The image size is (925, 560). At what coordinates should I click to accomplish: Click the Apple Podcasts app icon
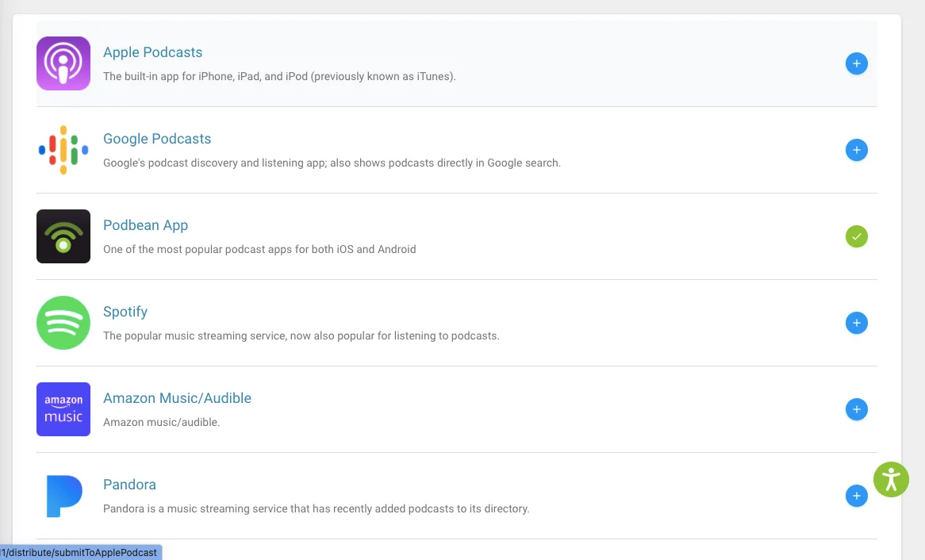point(63,63)
